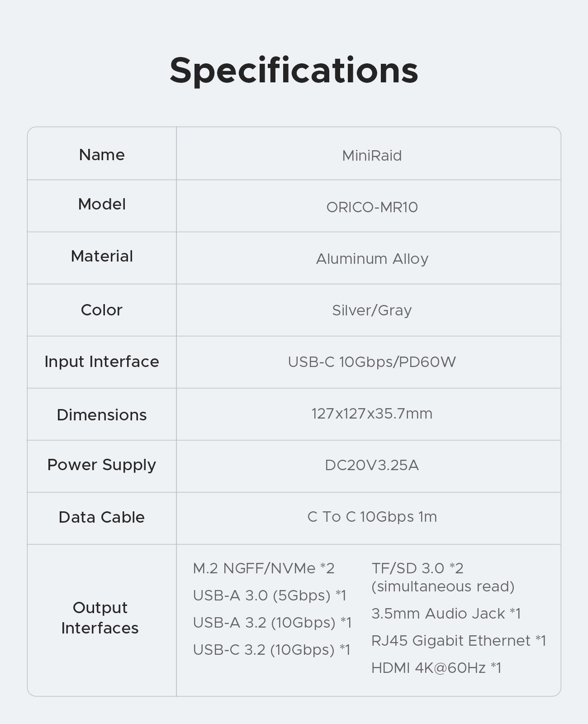Click the USB-A 3.0 (5Gbps) entry

click(270, 595)
